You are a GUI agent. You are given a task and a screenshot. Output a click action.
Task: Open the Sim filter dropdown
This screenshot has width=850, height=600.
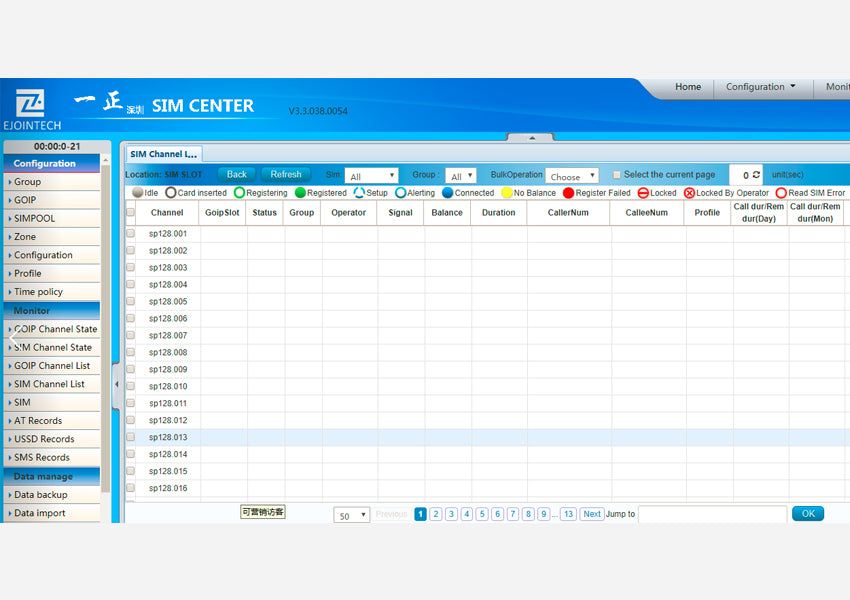(x=371, y=176)
